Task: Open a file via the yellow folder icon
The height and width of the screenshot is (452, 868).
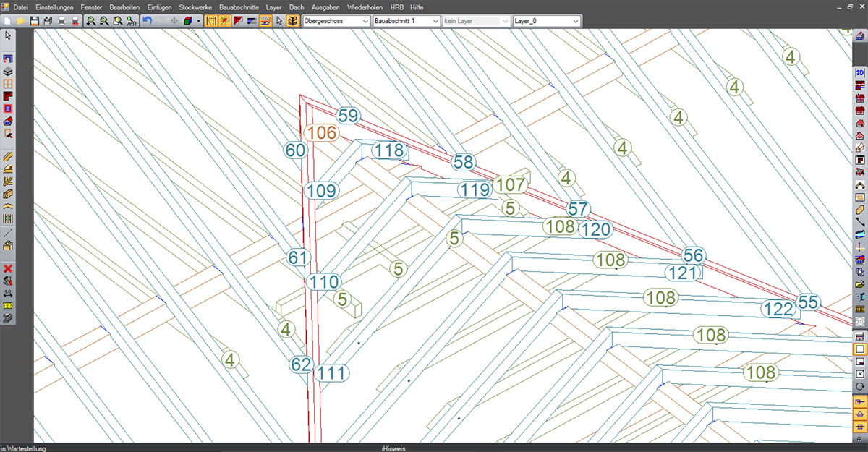Action: coord(21,21)
